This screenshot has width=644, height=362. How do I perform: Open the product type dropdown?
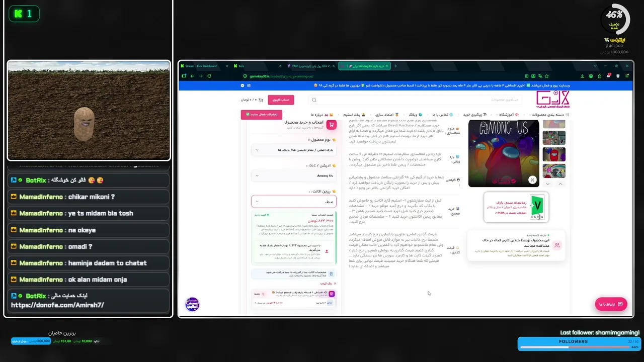tap(294, 150)
